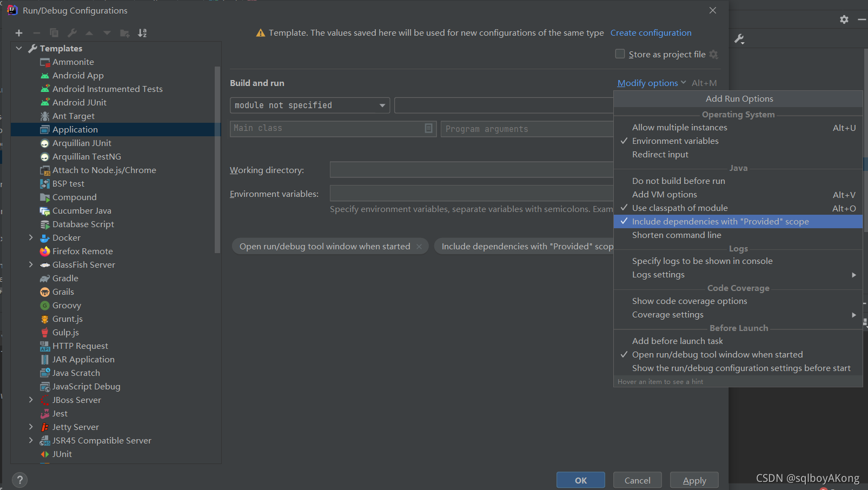Viewport: 868px width, 490px height.
Task: Choose Show code coverage options
Action: click(738, 301)
